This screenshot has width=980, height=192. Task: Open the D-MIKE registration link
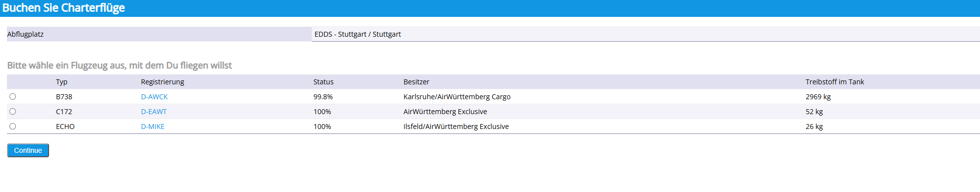pyautogui.click(x=153, y=127)
